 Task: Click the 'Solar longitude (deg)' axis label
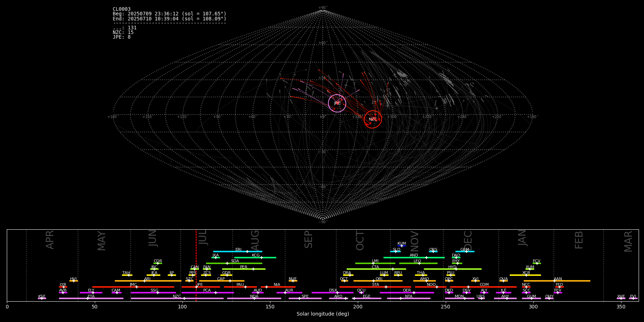click(x=323, y=314)
